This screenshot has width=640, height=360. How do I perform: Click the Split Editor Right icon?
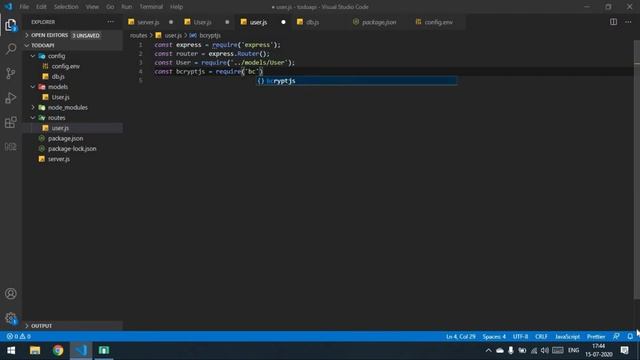point(613,22)
